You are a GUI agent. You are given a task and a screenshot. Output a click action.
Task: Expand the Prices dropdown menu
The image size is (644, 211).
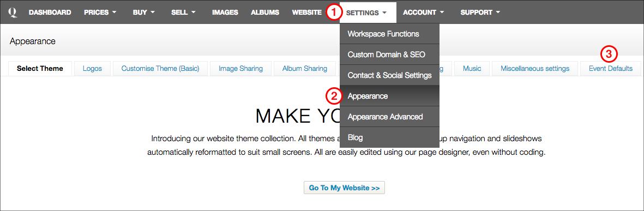[100, 13]
